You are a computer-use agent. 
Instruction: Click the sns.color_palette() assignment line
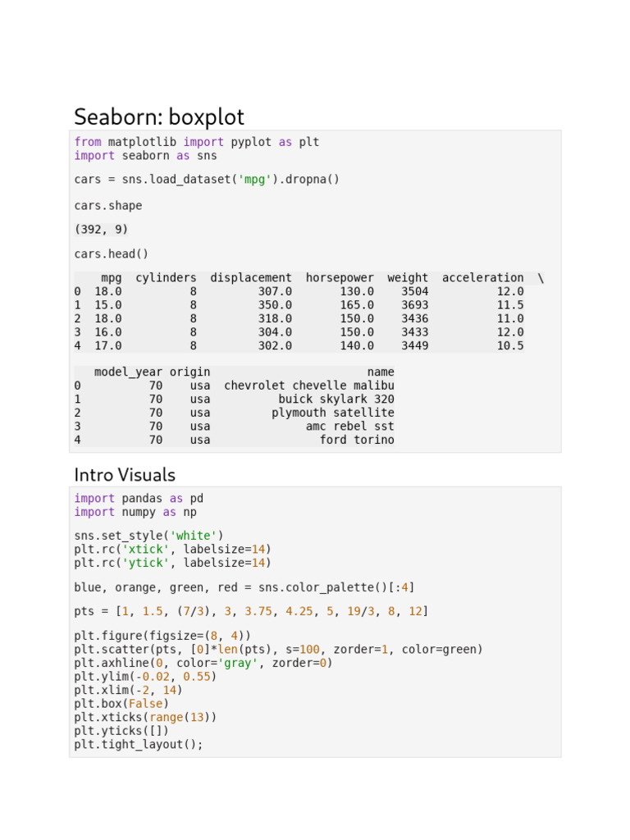click(244, 587)
